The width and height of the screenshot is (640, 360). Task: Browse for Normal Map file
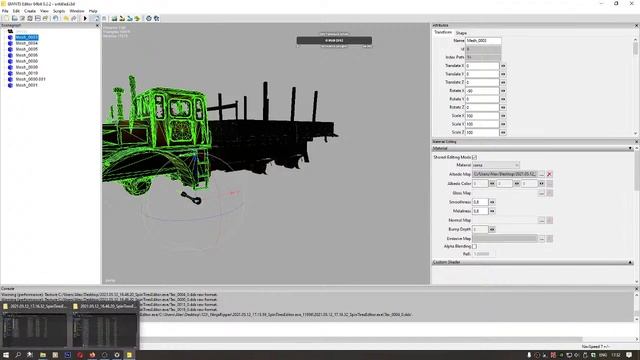tap(541, 220)
